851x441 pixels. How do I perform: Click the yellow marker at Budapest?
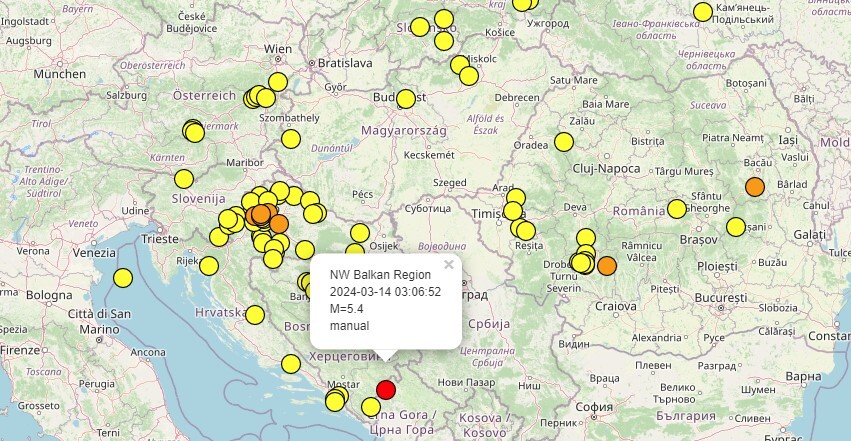pos(406,99)
